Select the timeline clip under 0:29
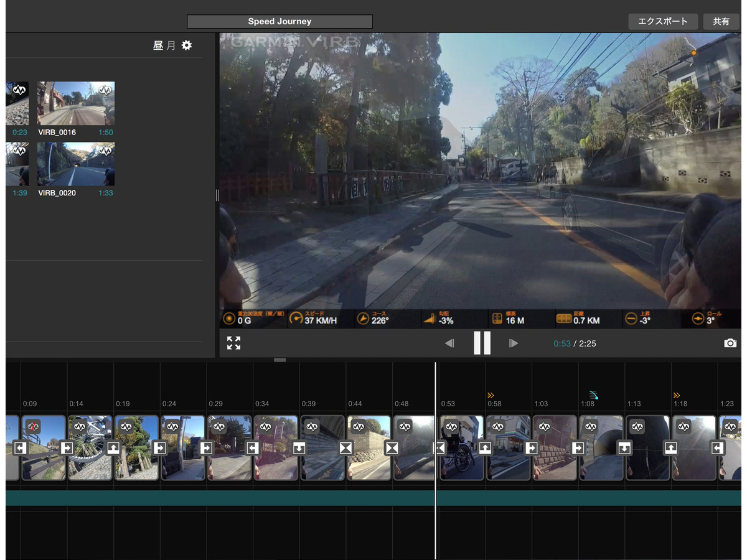747x560 pixels. click(230, 448)
